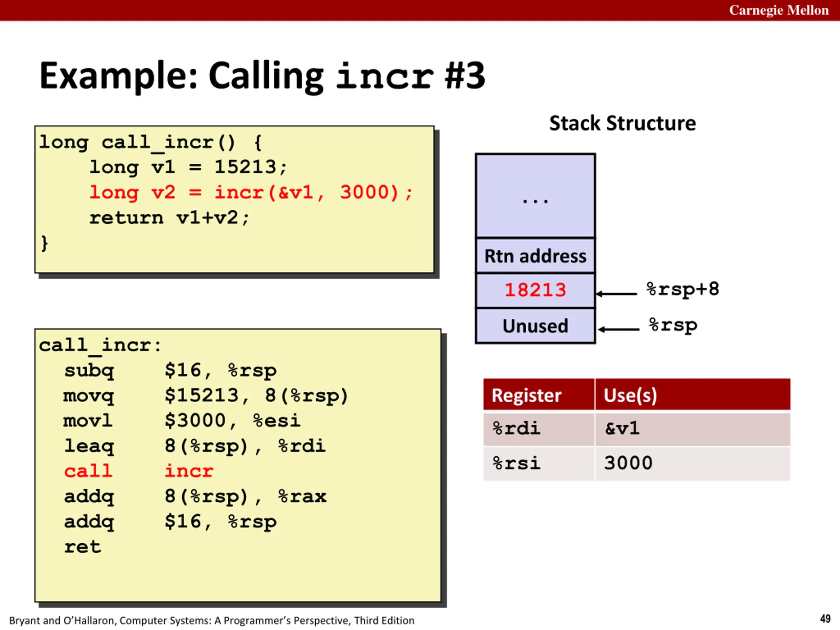Select the red line 'long v2 = incr(&v1, 3000);'
The width and height of the screenshot is (840, 630).
pos(251,193)
